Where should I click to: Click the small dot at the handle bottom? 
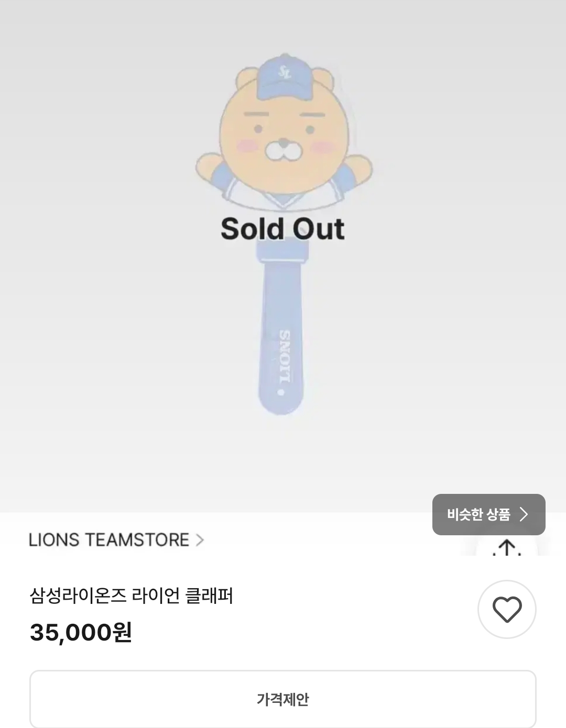click(x=281, y=392)
